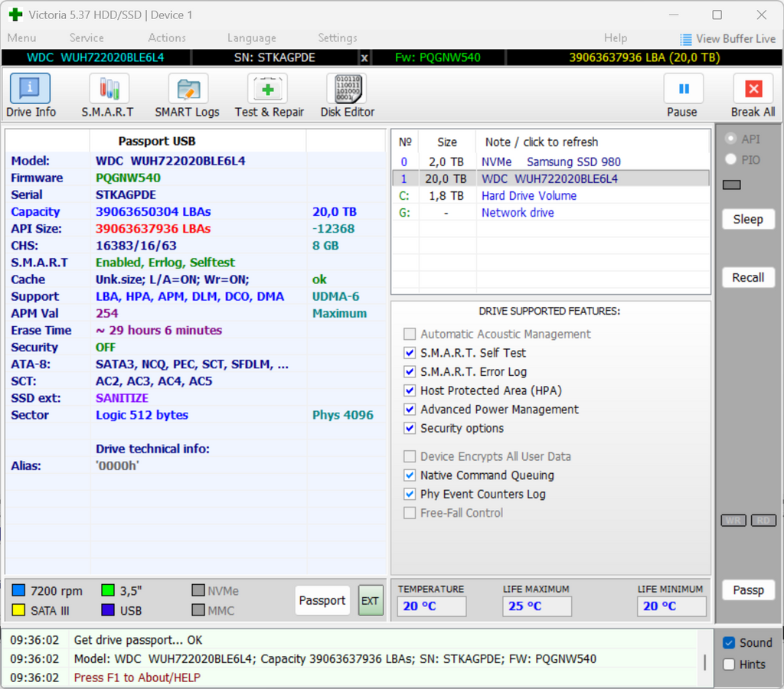Click the Erase Time value

[158, 331]
